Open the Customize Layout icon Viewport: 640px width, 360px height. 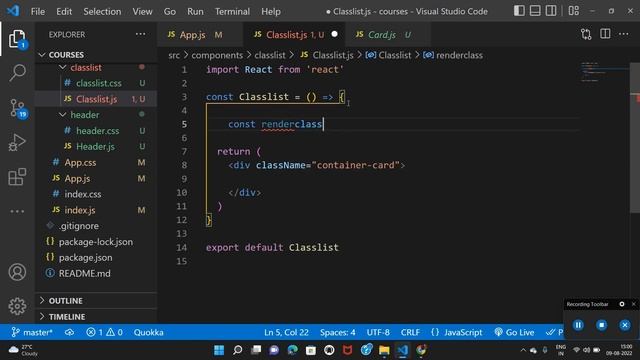click(x=573, y=11)
